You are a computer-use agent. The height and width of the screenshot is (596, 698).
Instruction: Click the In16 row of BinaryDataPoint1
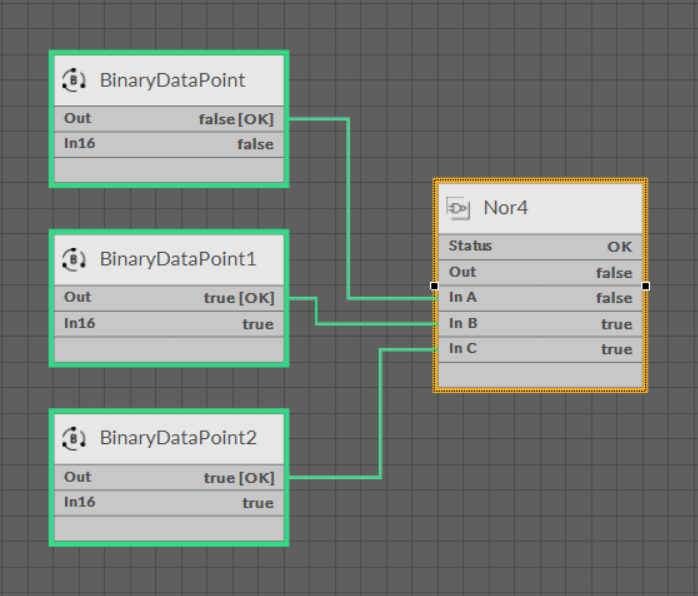coord(168,324)
